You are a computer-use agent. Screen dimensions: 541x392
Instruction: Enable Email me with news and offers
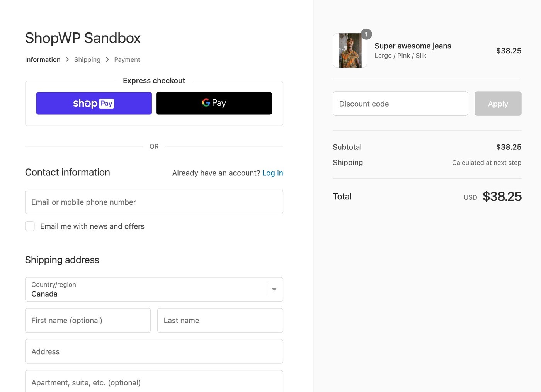click(30, 226)
